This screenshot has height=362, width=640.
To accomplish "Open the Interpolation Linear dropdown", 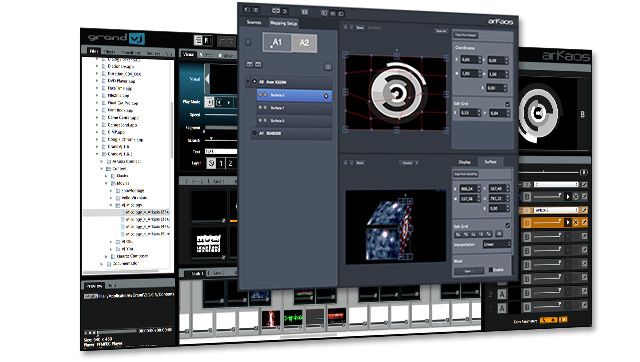I will [x=496, y=244].
